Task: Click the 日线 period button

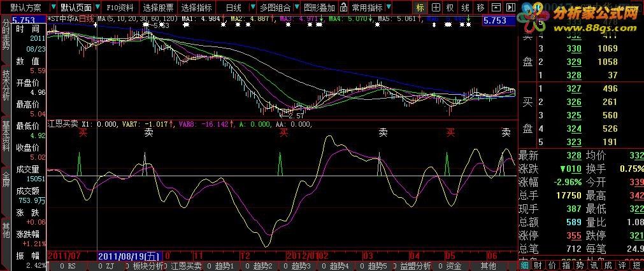Action: point(233,8)
